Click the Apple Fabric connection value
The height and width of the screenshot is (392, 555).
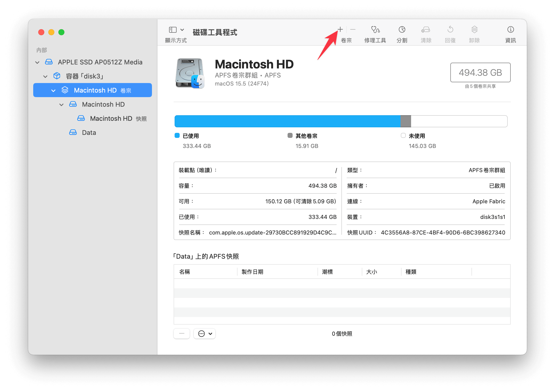(489, 201)
